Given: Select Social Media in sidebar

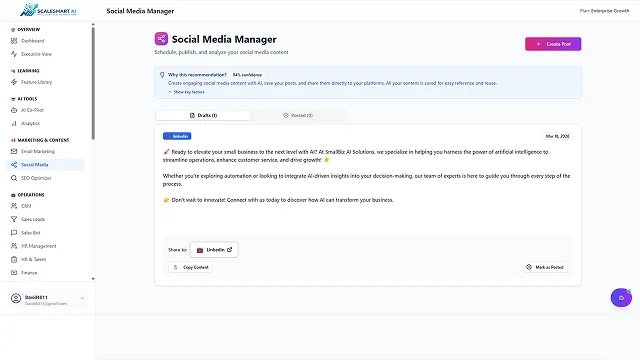Looking at the screenshot, I should click(x=46, y=164).
